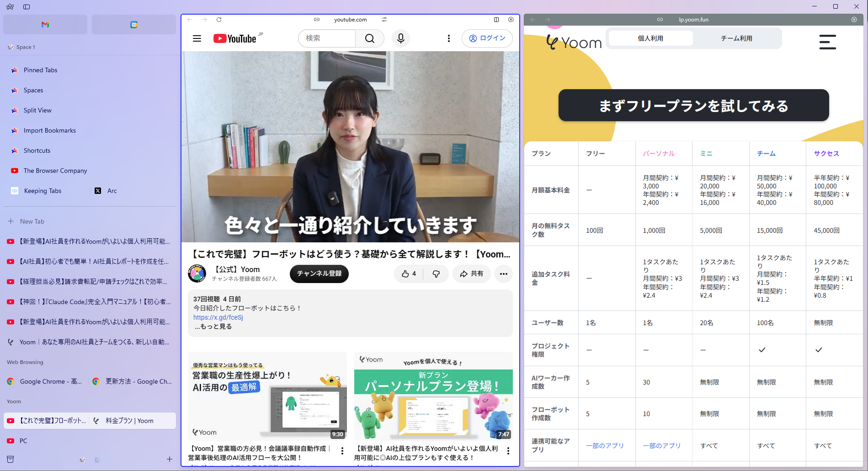Toggle the Arc sidebar visibility

[27, 7]
